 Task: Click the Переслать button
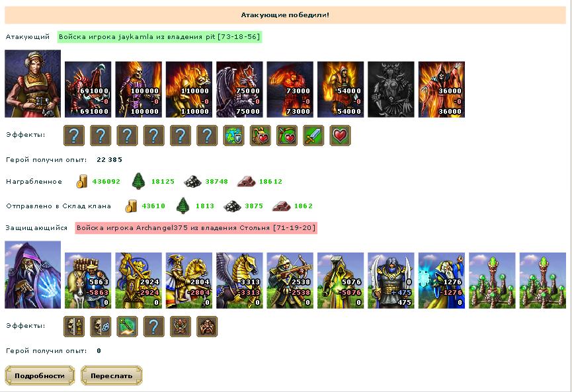point(112,375)
